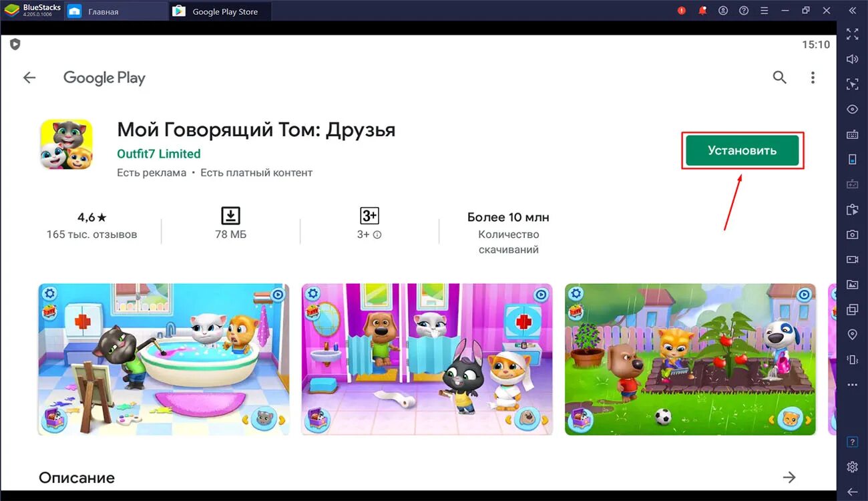Collapse the BlueStacks sidebar with the double chevron

852,11
